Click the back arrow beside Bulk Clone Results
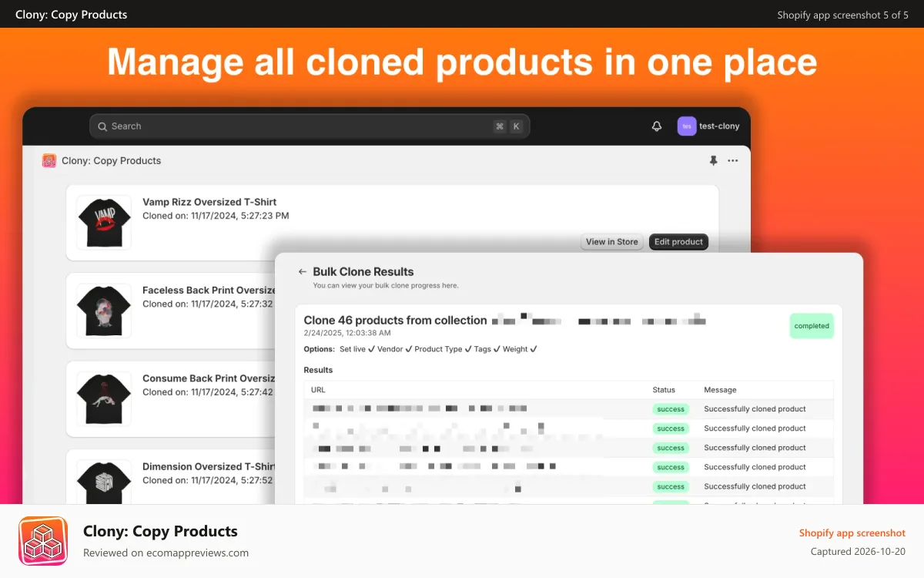 [302, 272]
